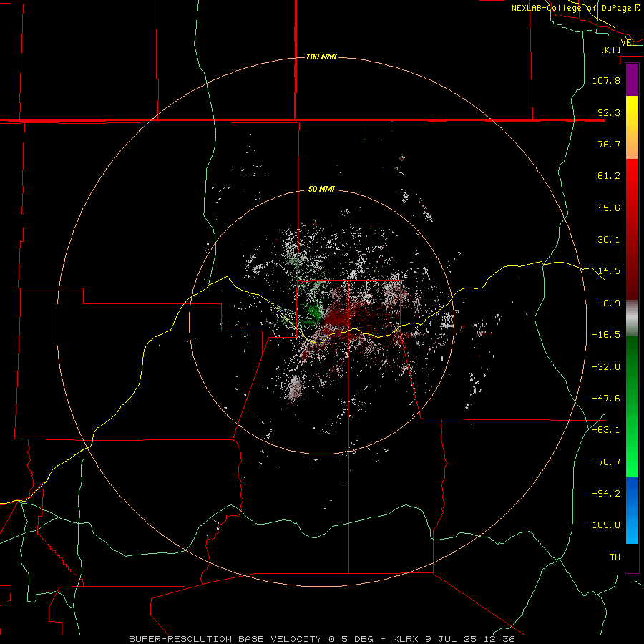Viewport: 644px width, 644px height.
Task: Select the -109.8 velocity scale value
Action: tap(603, 525)
